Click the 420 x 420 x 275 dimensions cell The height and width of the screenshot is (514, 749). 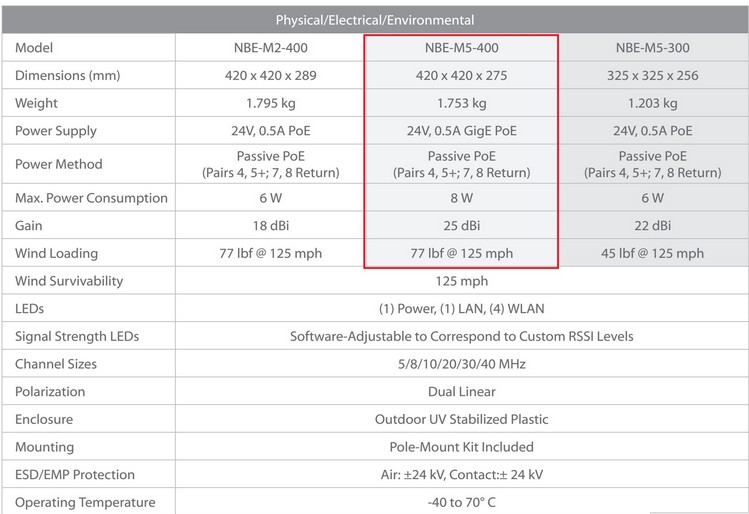click(461, 75)
